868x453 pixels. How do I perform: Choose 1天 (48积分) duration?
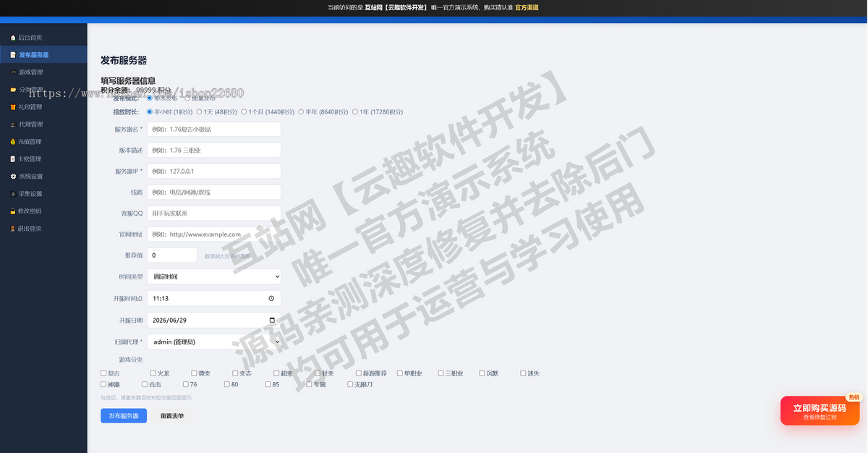(x=200, y=112)
